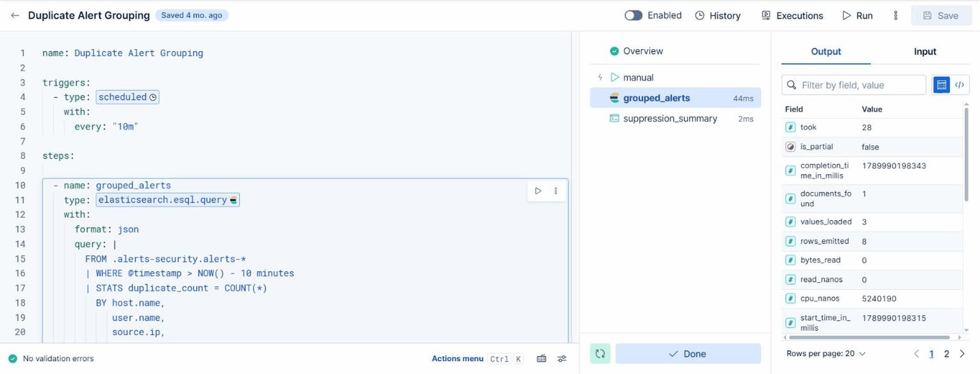
Task: Click the elasticsearch.esql.query type badge
Action: (x=167, y=200)
